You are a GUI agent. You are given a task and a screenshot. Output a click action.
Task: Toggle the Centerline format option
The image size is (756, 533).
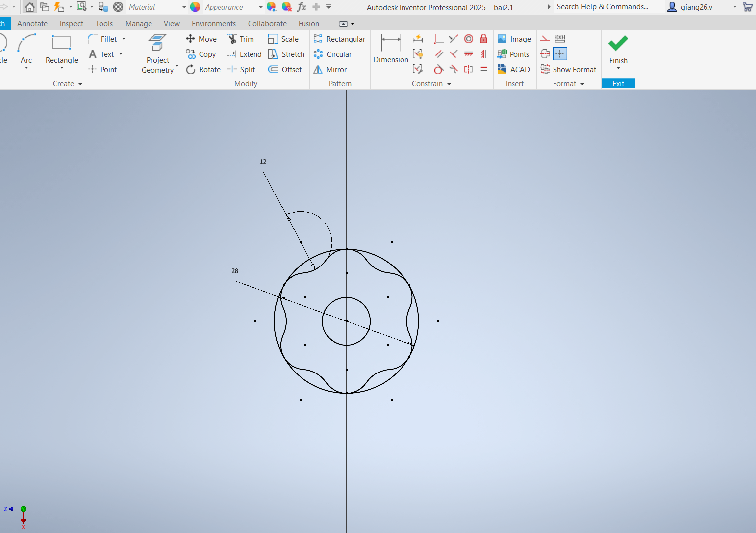[545, 54]
